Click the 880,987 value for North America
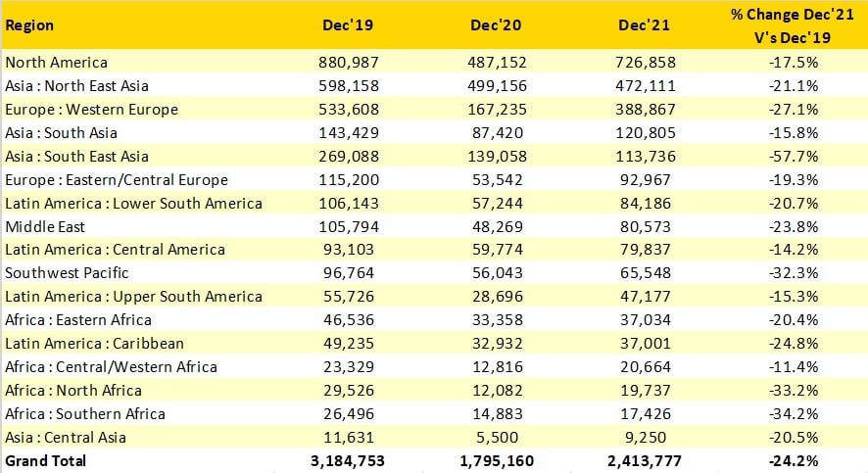 coord(351,63)
